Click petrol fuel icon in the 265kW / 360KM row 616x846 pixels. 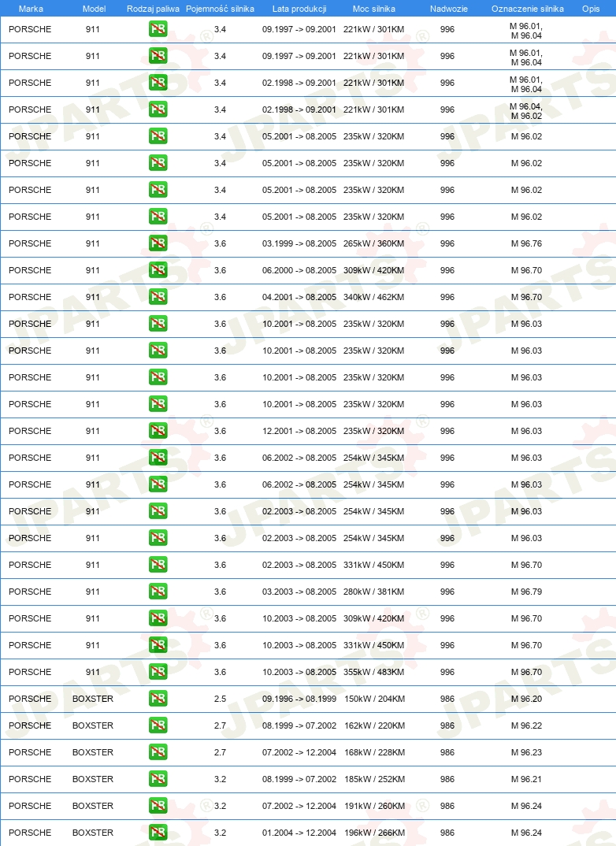tap(158, 243)
